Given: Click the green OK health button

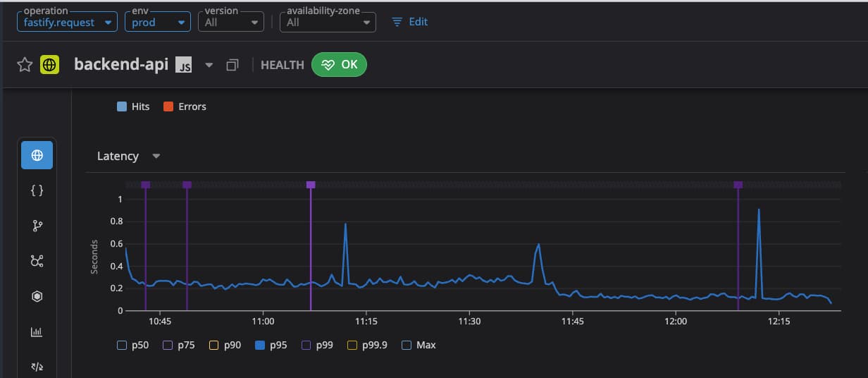Looking at the screenshot, I should coord(339,65).
